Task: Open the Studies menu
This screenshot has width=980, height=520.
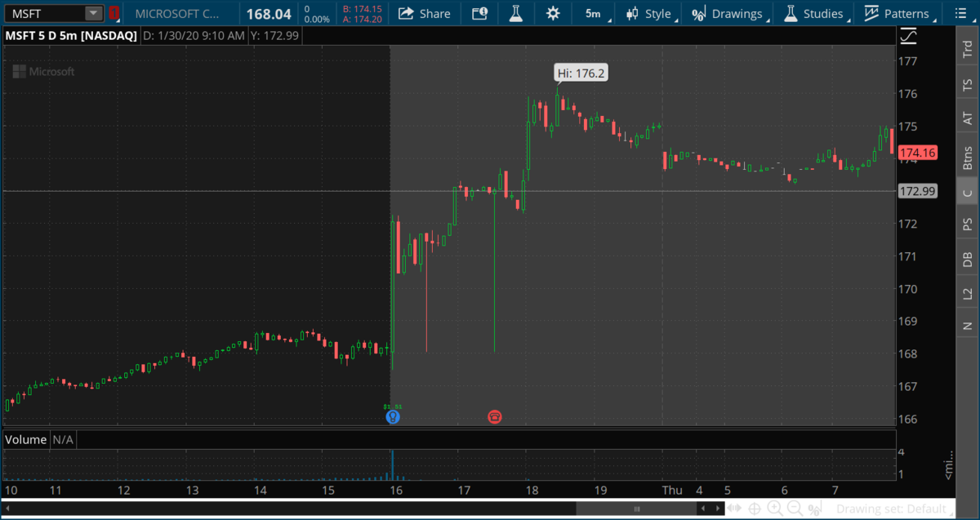Action: click(x=815, y=14)
